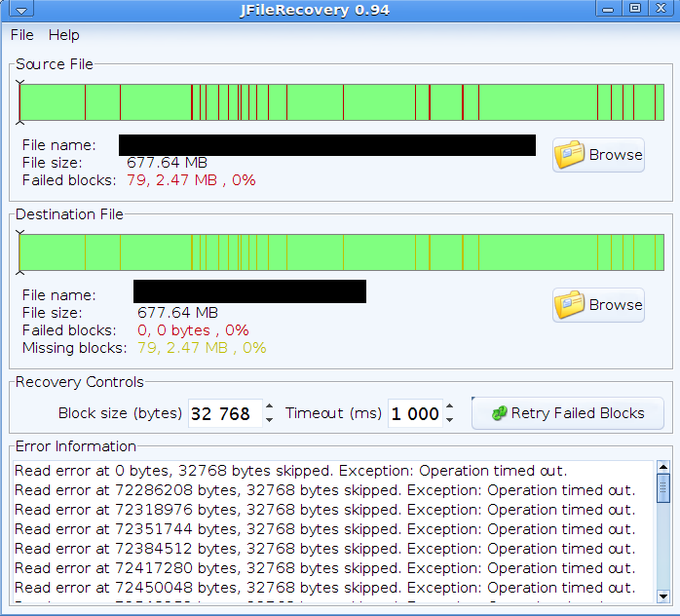Click scroll up arrow in Error Information
Viewport: 680px width, 616px height.
pos(663,467)
